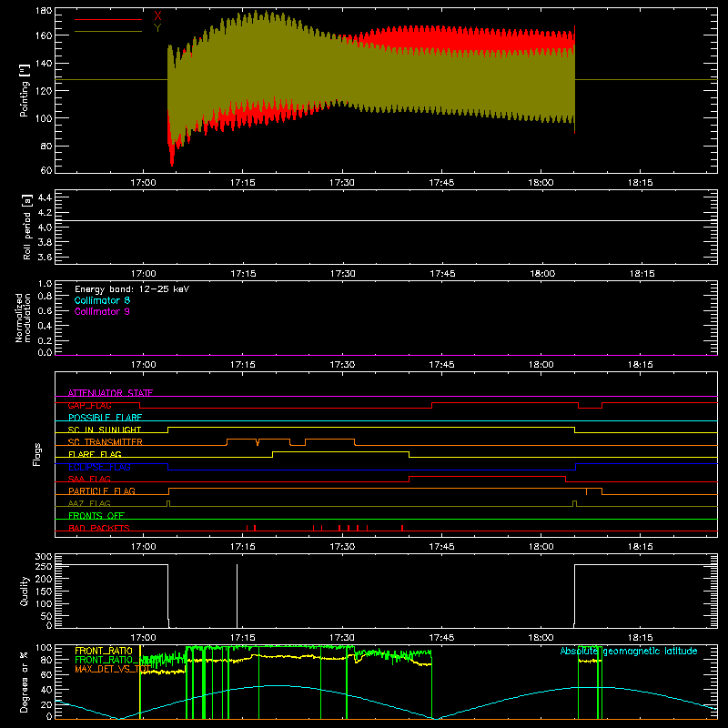Select the Pointing axis title
728x728 pixels.
[25, 90]
